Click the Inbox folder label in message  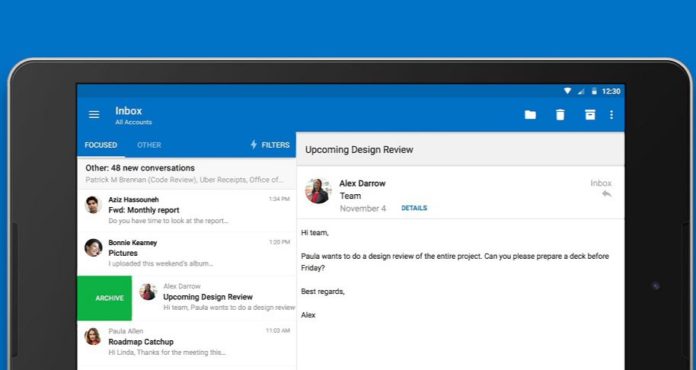601,183
